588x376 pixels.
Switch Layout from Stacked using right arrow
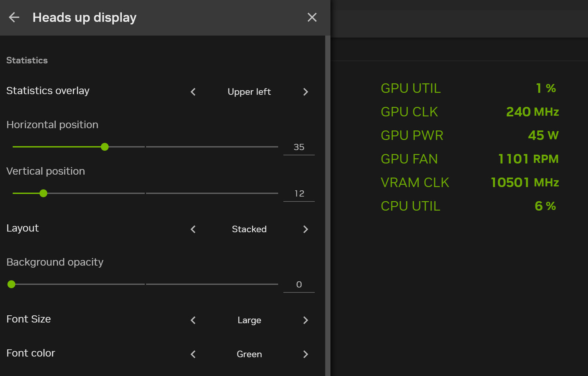click(306, 229)
